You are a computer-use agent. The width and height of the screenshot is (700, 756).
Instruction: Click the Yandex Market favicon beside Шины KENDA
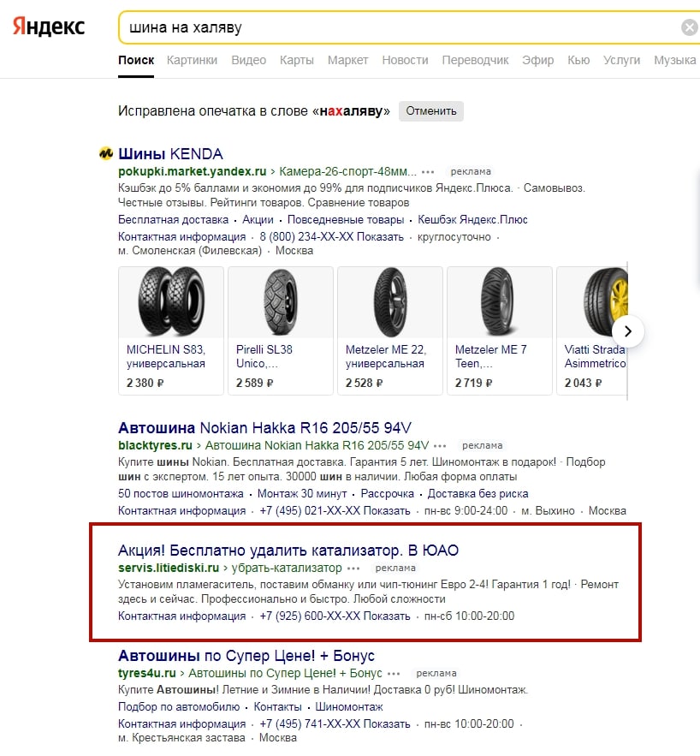tap(105, 153)
